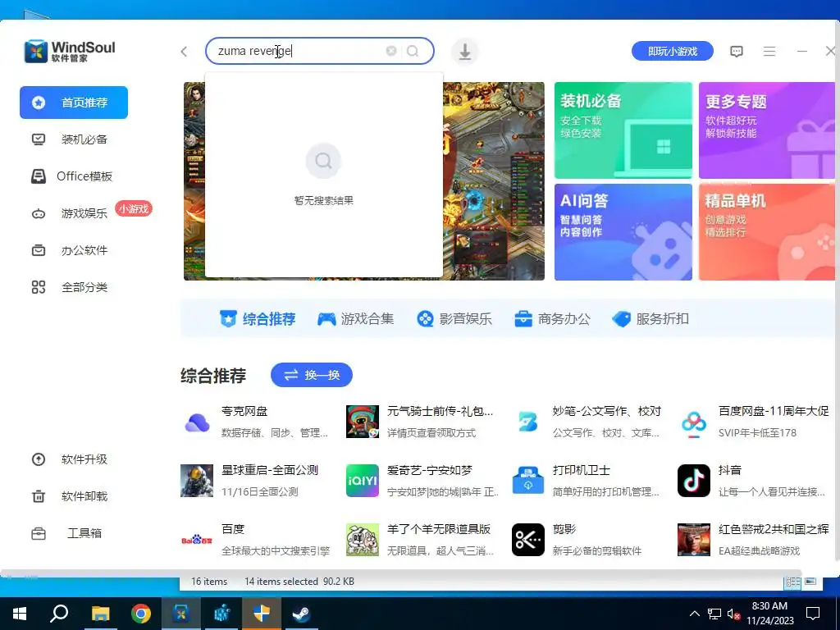Open Windows taskbar search

pos(59,614)
